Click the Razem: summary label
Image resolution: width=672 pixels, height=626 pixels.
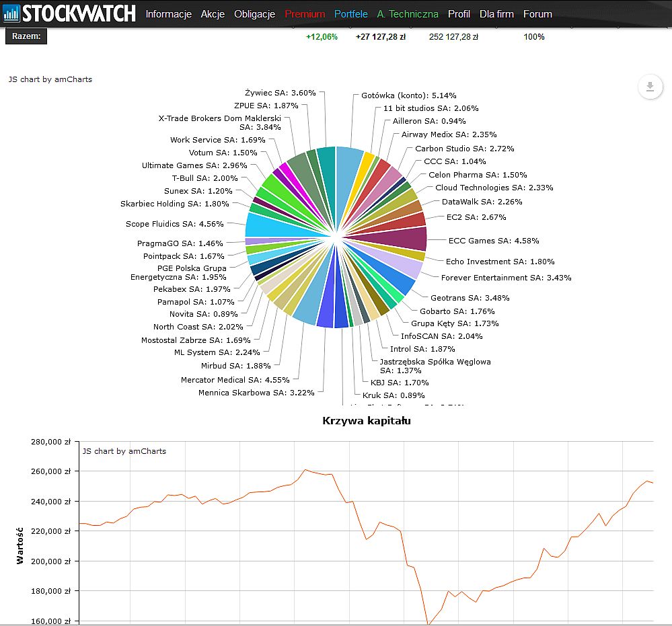(26, 36)
